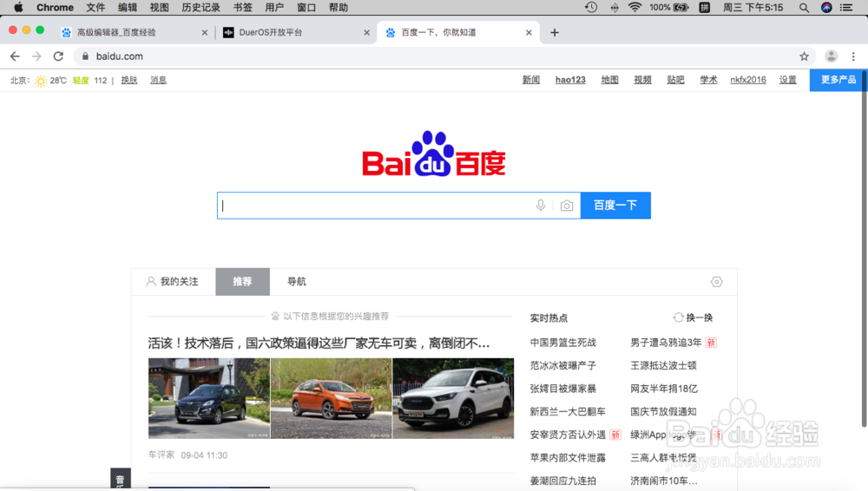Screen dimensions: 868x491
Task: Refresh hot topics with 换一换
Action: [x=693, y=318]
